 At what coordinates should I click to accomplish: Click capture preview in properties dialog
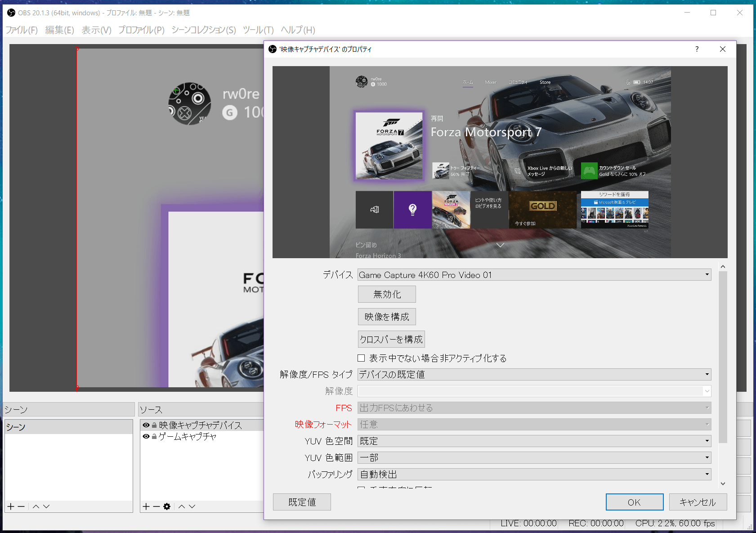point(500,162)
